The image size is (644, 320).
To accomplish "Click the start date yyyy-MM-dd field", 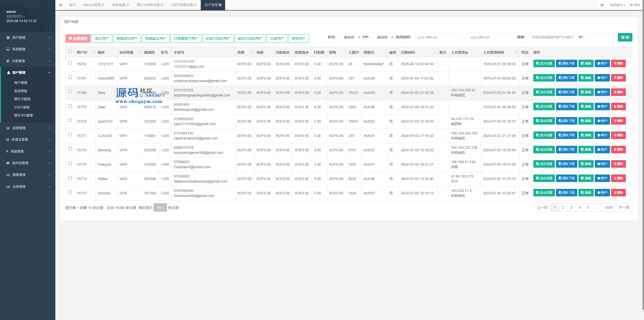I will (x=438, y=37).
